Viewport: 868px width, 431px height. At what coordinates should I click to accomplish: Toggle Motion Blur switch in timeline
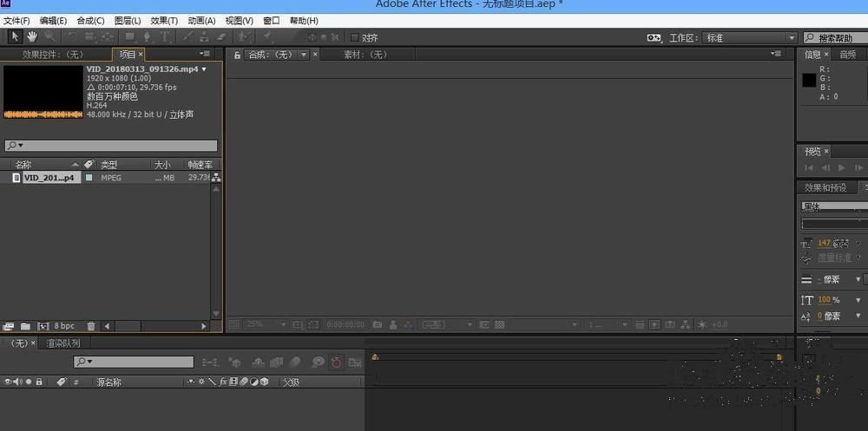[x=294, y=362]
